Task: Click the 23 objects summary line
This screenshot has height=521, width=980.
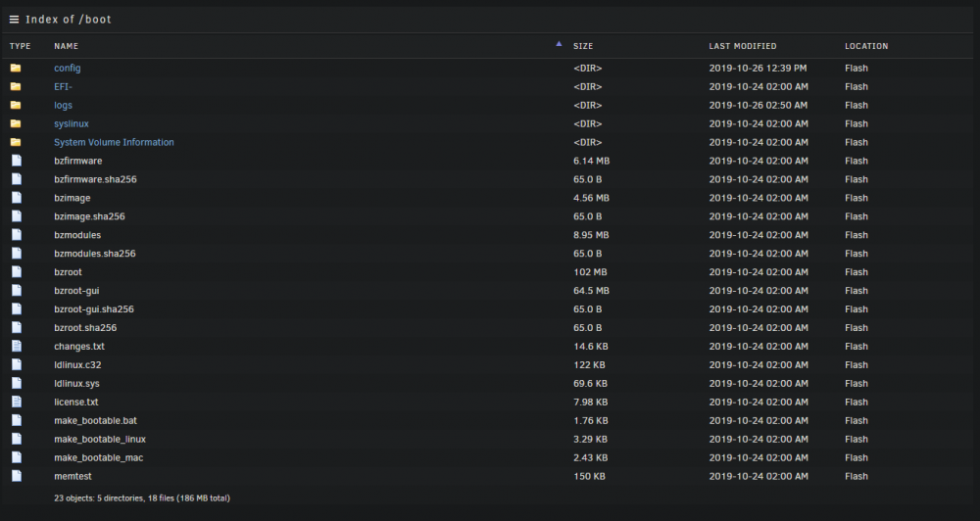Action: [x=142, y=497]
